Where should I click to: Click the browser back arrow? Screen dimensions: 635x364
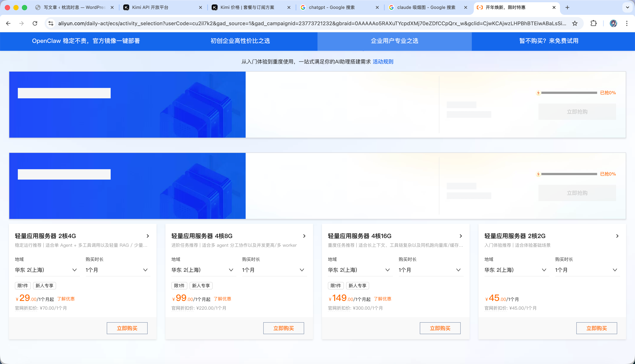point(8,23)
